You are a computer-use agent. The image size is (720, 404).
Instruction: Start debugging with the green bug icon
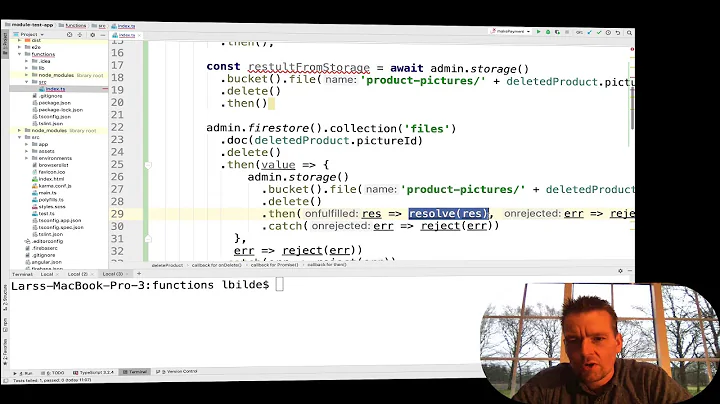[548, 32]
